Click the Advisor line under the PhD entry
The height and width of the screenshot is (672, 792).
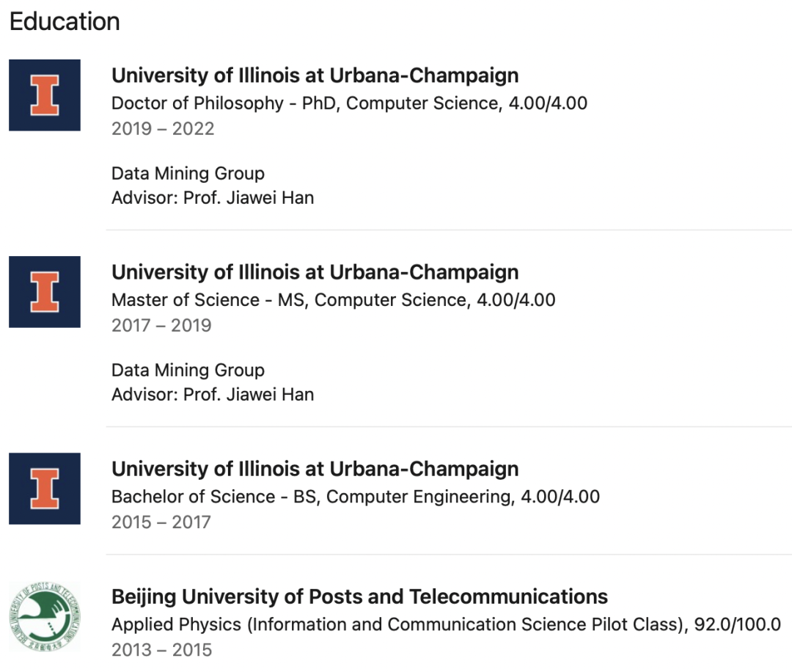pyautogui.click(x=213, y=198)
